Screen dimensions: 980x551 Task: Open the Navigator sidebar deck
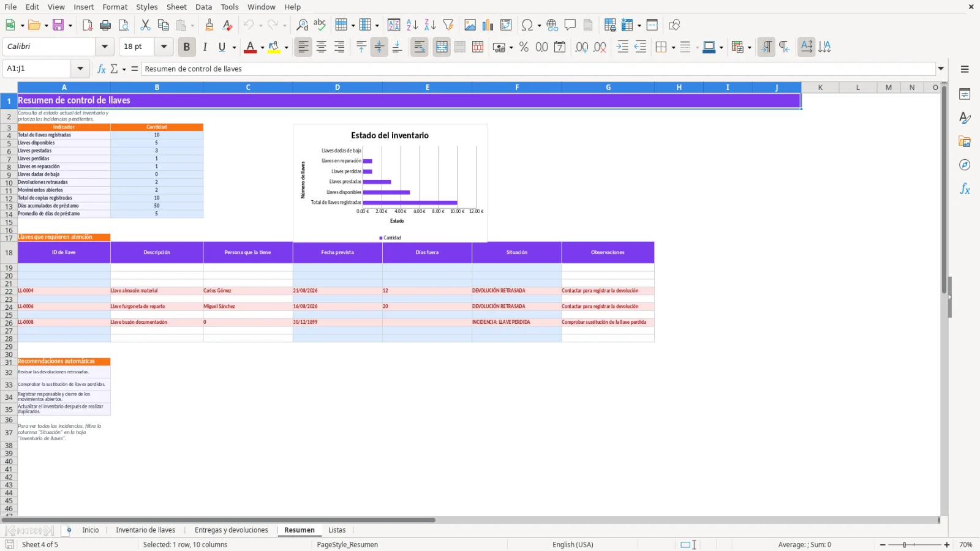coord(965,165)
